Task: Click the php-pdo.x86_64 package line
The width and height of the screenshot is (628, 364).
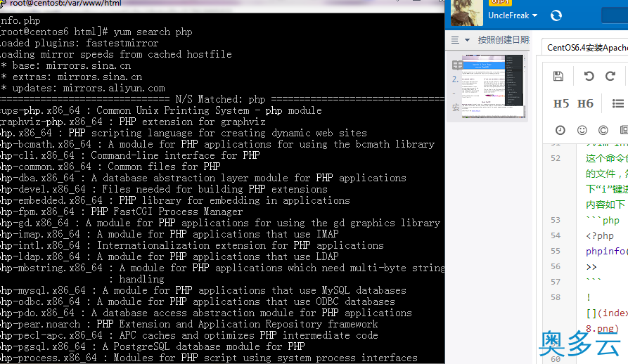Action: [x=206, y=313]
